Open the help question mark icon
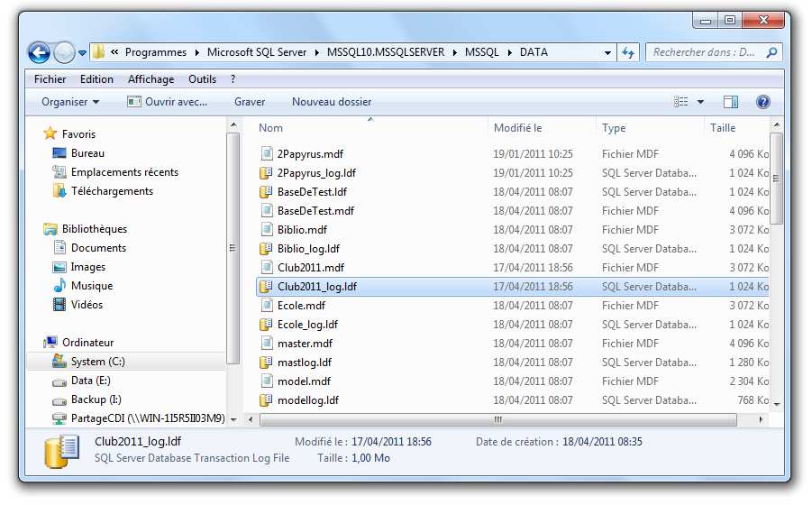Screen dimensions: 812x505 pyautogui.click(x=762, y=102)
